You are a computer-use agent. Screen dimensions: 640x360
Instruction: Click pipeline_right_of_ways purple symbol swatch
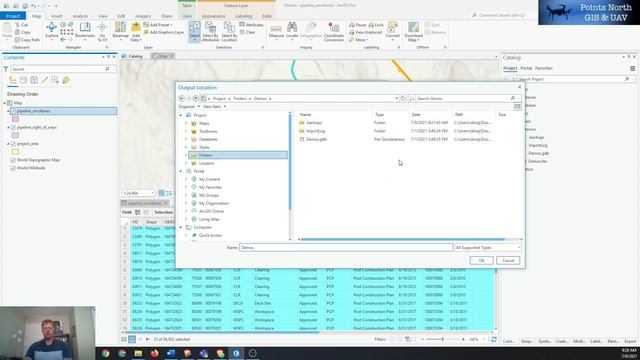click(16, 135)
